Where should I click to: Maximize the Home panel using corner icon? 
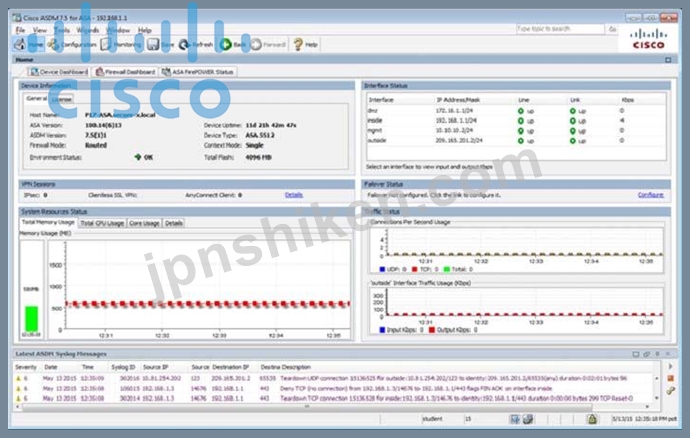[668, 59]
